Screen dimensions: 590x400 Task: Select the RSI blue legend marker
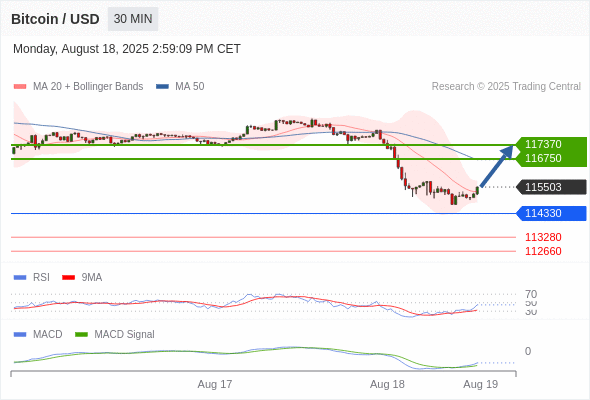(20, 277)
